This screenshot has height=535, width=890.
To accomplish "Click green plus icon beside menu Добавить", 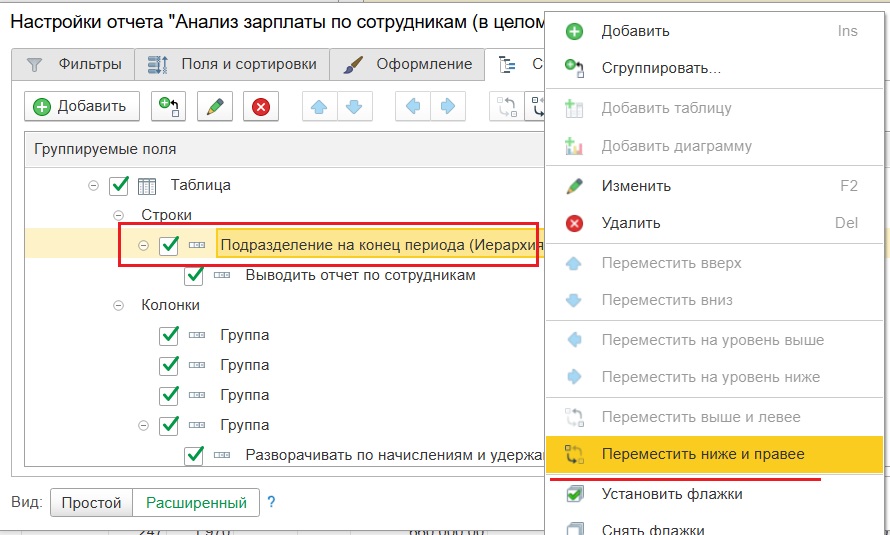I will [574, 31].
